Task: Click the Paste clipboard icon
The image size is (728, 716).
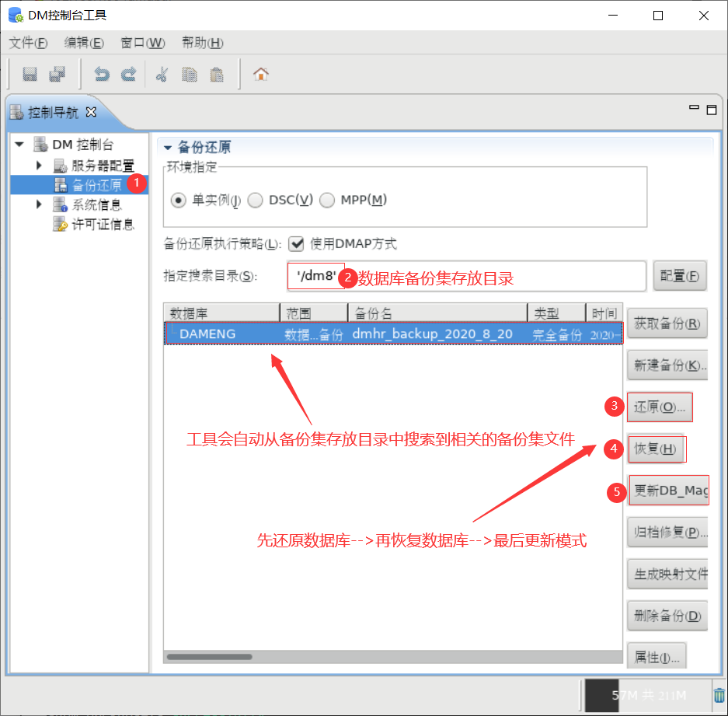Action: 216,75
